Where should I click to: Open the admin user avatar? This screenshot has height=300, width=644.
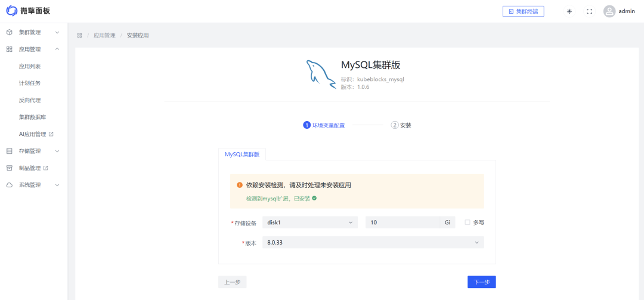(609, 11)
